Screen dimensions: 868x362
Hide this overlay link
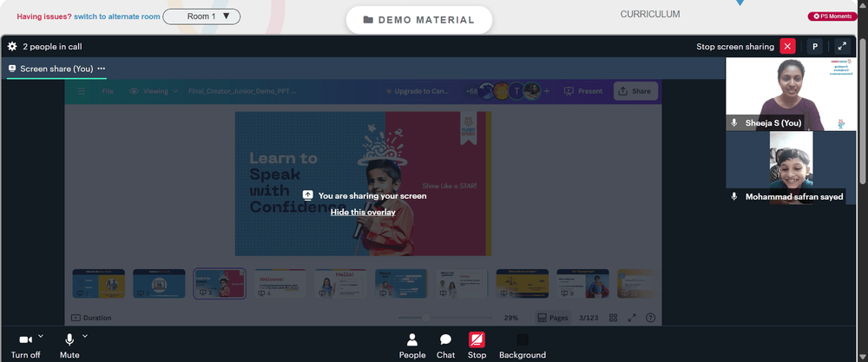(363, 212)
